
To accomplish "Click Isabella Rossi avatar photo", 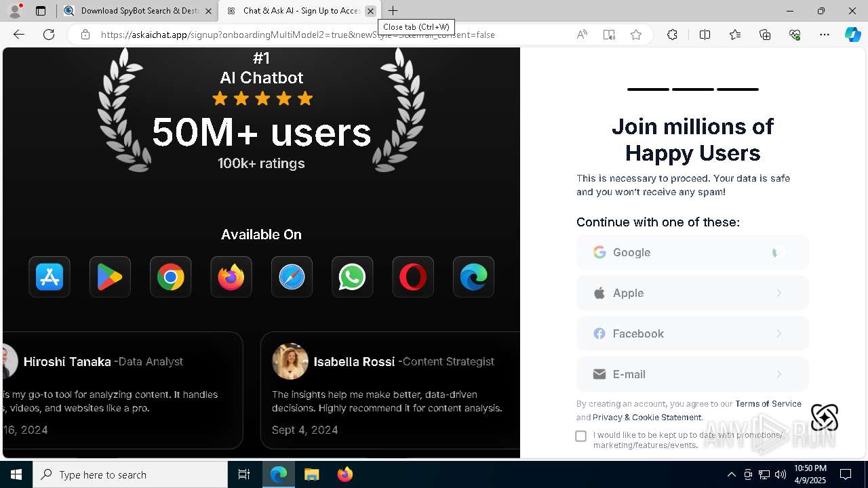I will (290, 361).
